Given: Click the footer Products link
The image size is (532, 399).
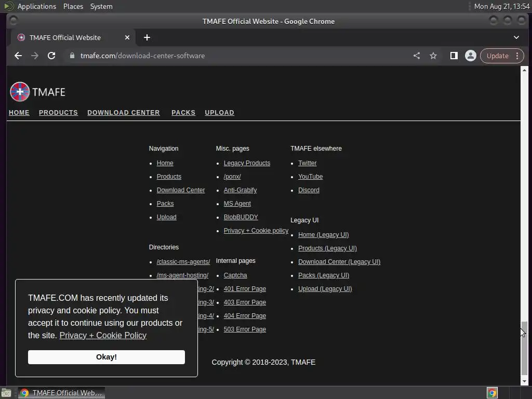Looking at the screenshot, I should coord(169,177).
